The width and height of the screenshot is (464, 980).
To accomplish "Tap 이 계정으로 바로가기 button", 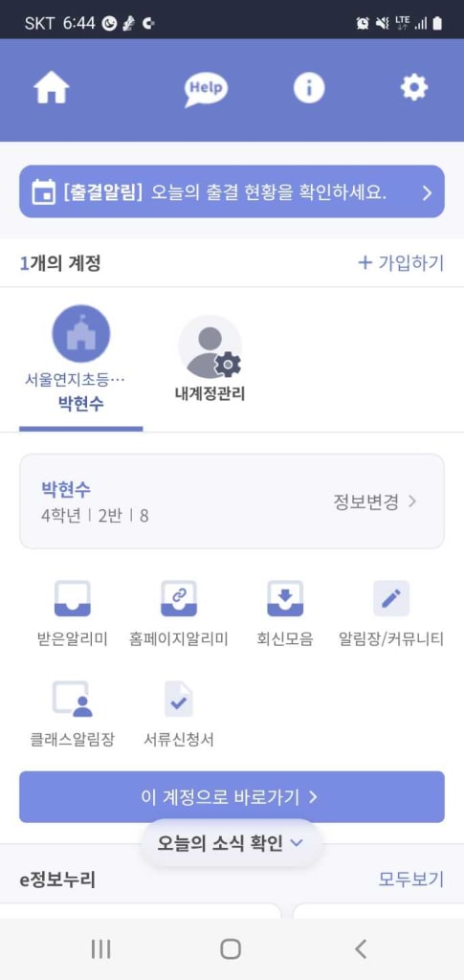I will point(232,797).
